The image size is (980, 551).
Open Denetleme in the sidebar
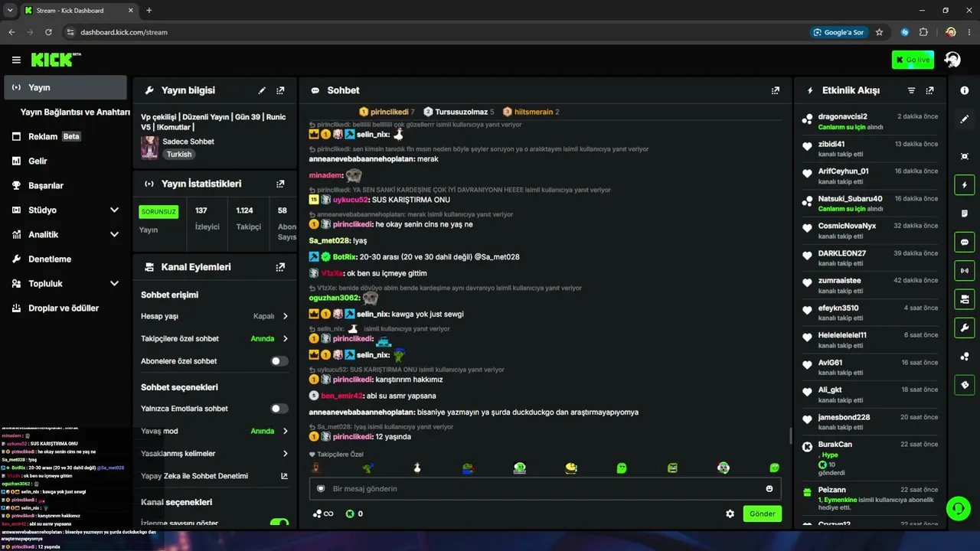pyautogui.click(x=65, y=259)
